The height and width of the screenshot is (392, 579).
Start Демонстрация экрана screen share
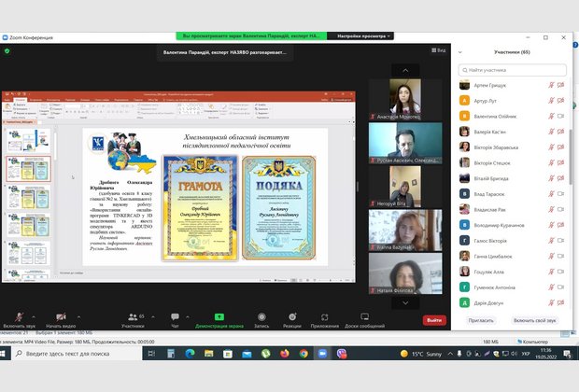(219, 320)
